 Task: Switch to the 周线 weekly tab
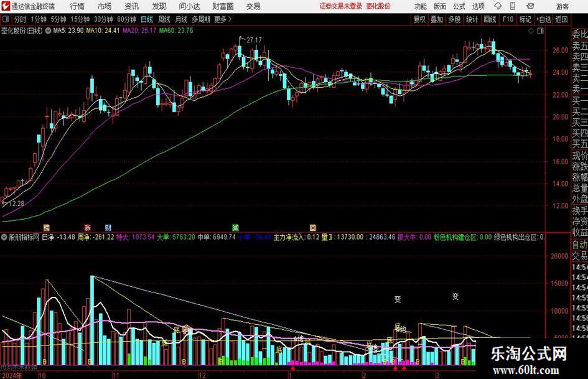pos(164,19)
